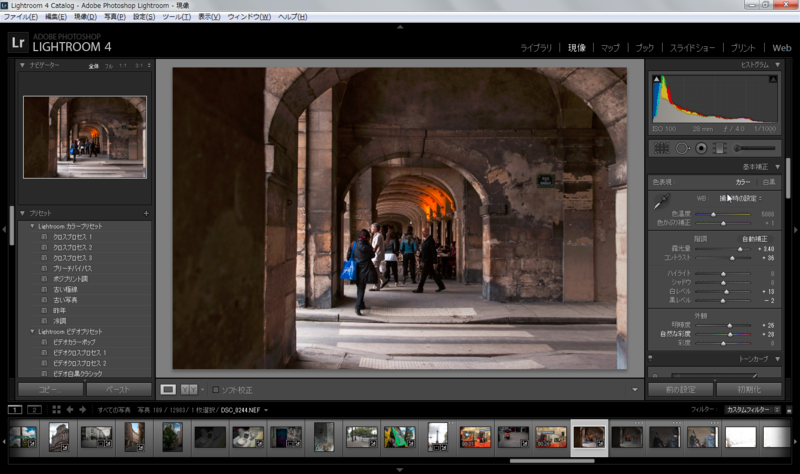
Task: Set navigator zoom to 全体
Action: pyautogui.click(x=93, y=66)
